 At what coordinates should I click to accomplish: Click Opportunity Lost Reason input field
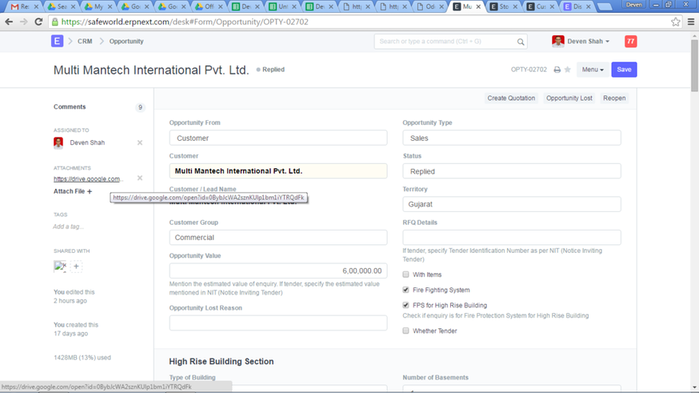(x=278, y=323)
